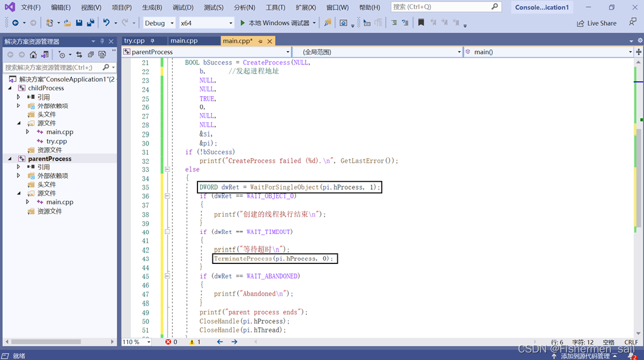Viewport: 644px width, 360px height.
Task: Navigate to previous issue arrow
Action: [220, 342]
